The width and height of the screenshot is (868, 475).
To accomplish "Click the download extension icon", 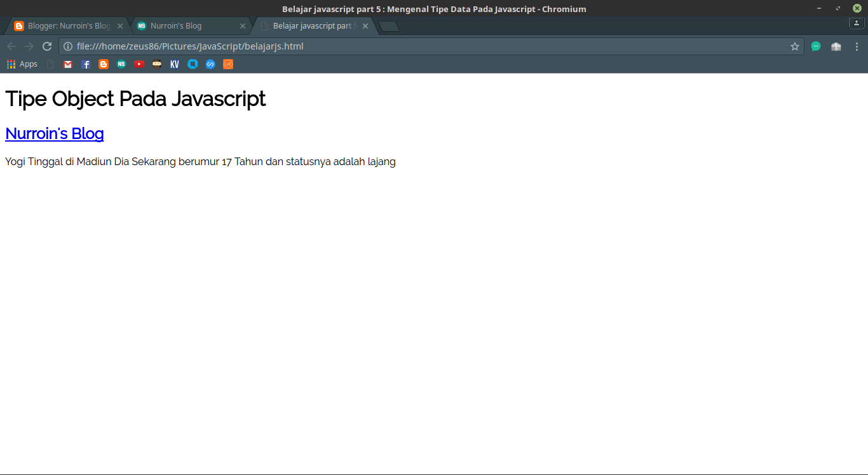I will coord(836,46).
